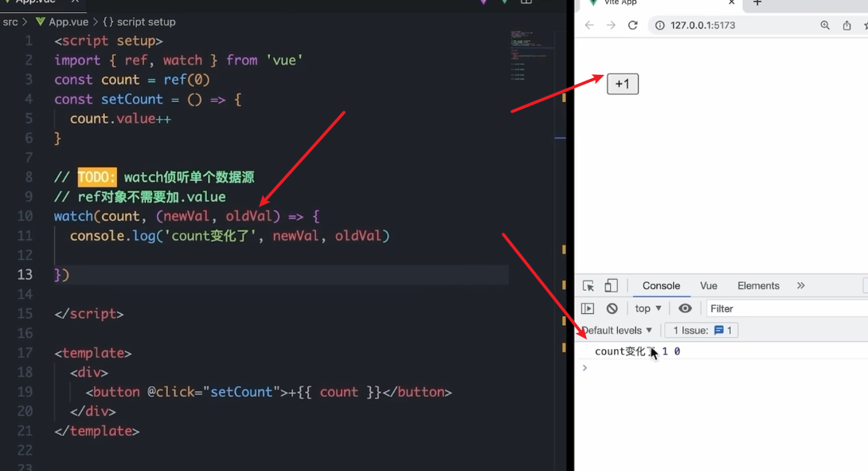
Task: Clear the console output
Action: coord(612,308)
